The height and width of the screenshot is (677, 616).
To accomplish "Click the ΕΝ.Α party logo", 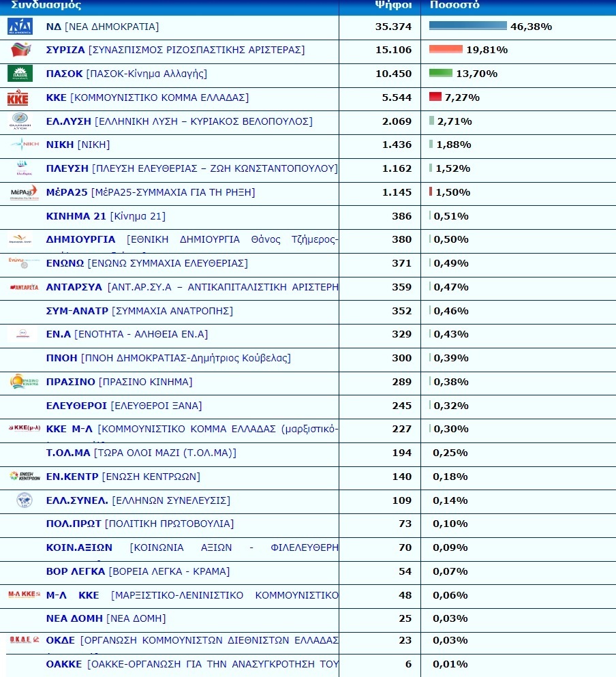I will tap(22, 334).
